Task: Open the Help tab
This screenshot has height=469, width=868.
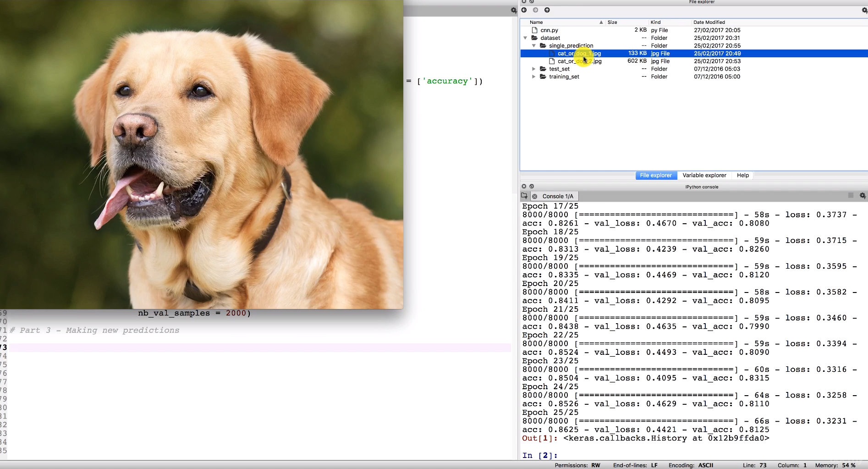Action: click(x=742, y=176)
